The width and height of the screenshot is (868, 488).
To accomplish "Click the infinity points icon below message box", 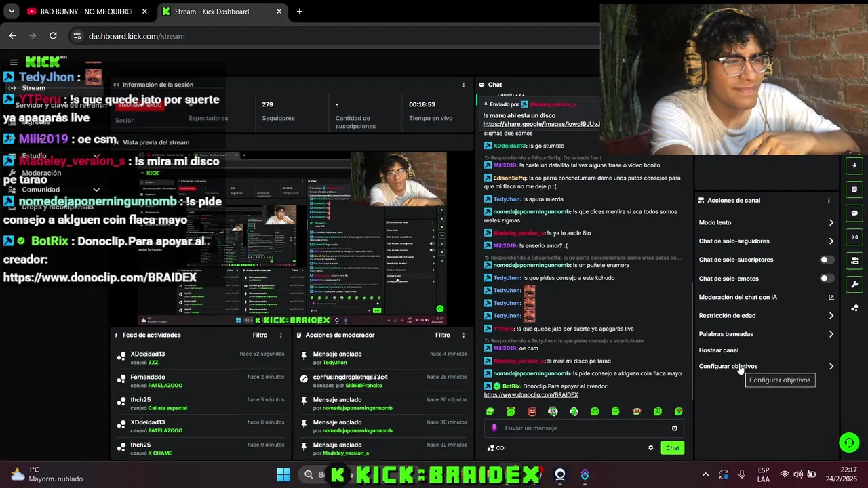I will coord(500,448).
